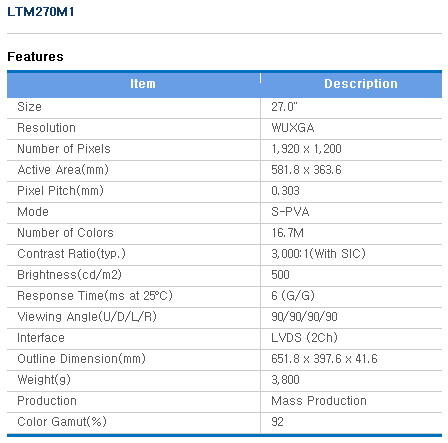Screen dimensions: 448x443
Task: Click the S-PVA mode value
Action: coord(290,212)
